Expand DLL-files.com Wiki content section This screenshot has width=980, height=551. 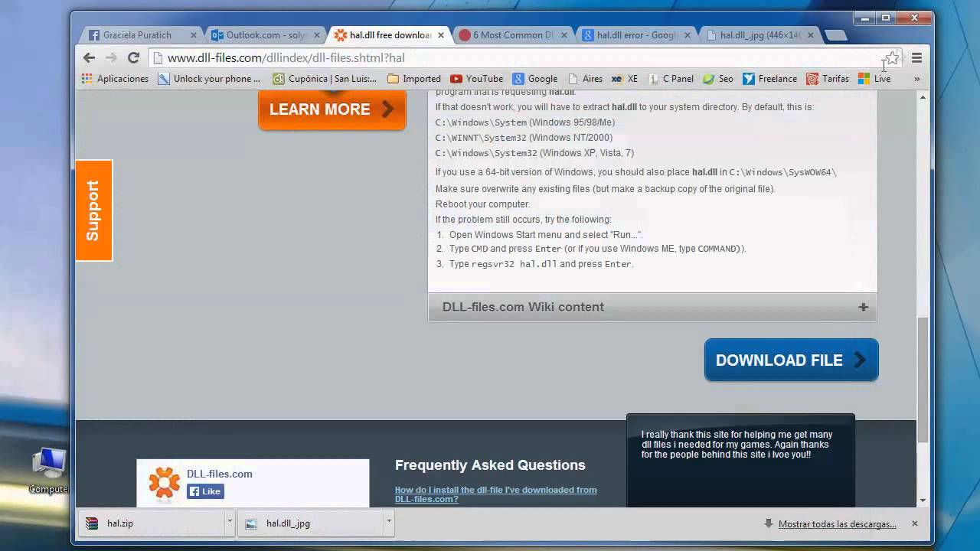(x=652, y=307)
